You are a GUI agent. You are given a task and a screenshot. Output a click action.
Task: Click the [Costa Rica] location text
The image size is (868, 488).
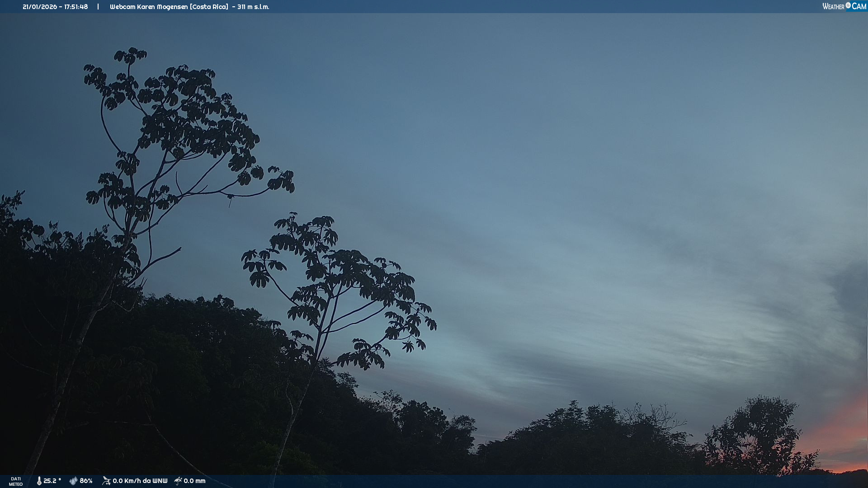pyautogui.click(x=209, y=7)
